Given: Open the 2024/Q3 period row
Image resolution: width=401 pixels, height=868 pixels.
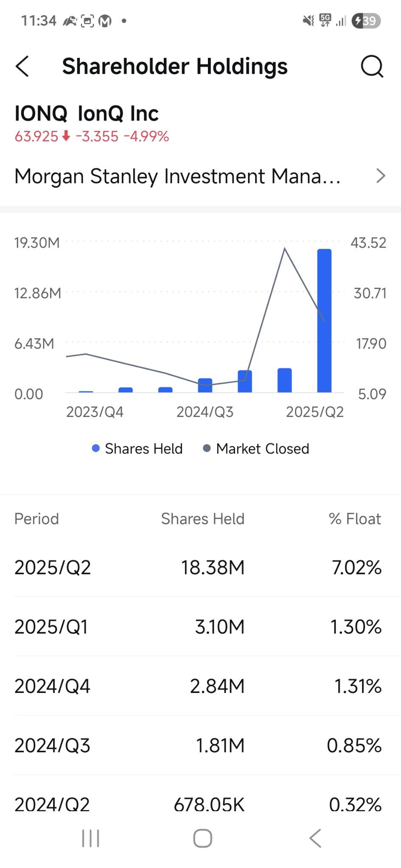Looking at the screenshot, I should (x=200, y=746).
